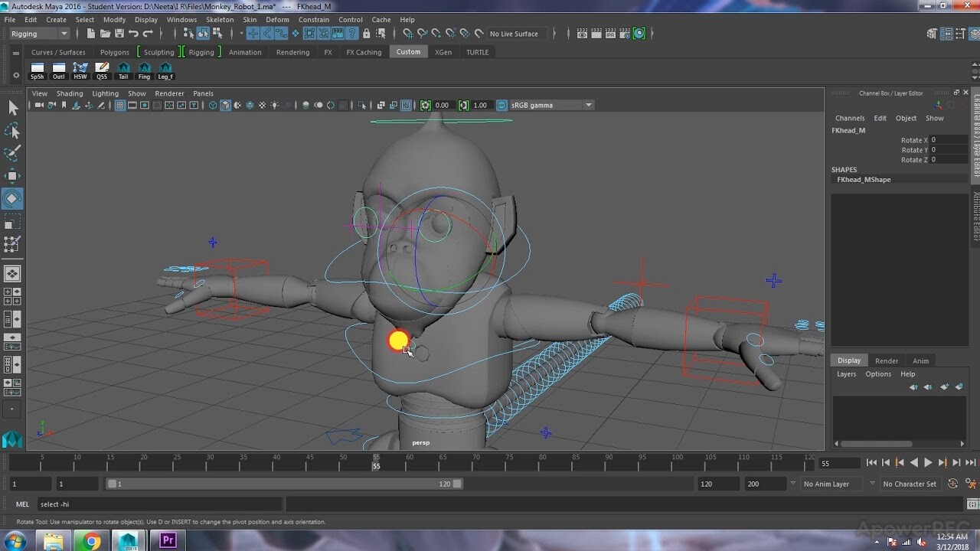980x551 pixels.
Task: Activate the Rotate tool in the toolbox
Action: [13, 198]
